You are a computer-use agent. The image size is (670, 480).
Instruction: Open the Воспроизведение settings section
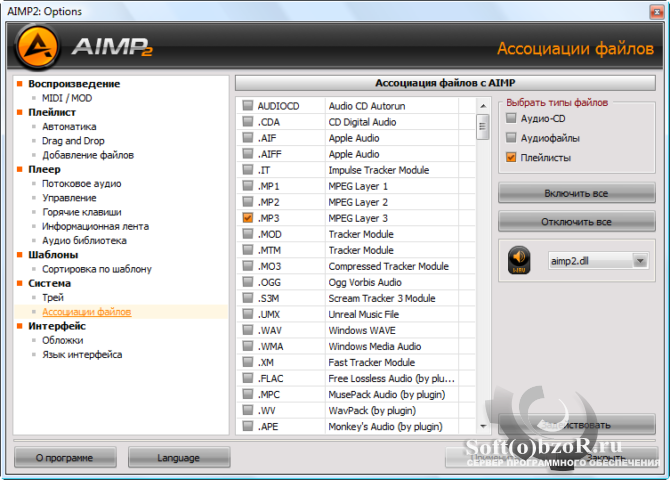point(74,84)
